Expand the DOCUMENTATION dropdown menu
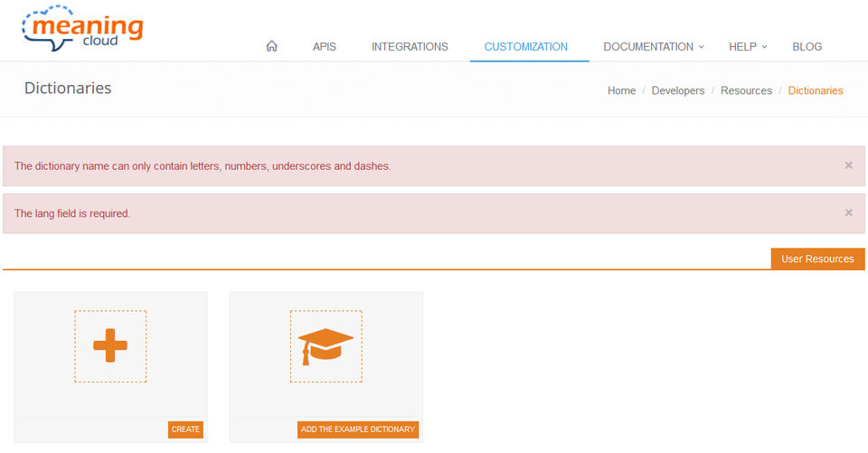This screenshot has height=453, width=868. pos(653,46)
